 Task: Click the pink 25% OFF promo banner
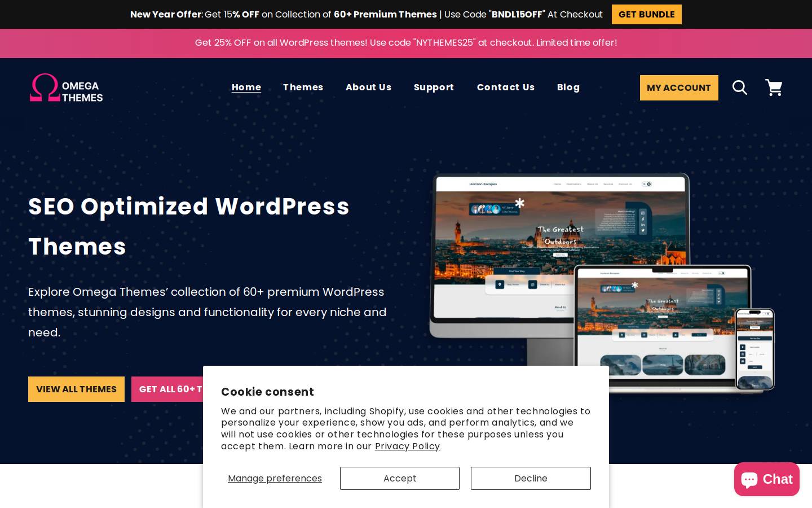pos(406,43)
